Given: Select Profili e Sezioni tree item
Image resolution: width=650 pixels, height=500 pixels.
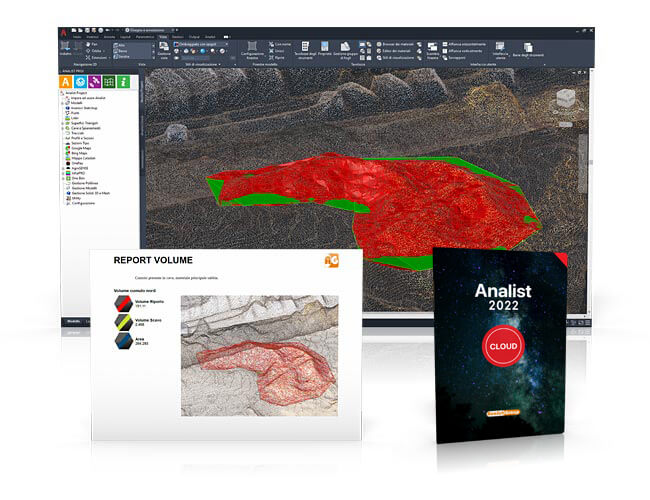Looking at the screenshot, I should tap(82, 138).
